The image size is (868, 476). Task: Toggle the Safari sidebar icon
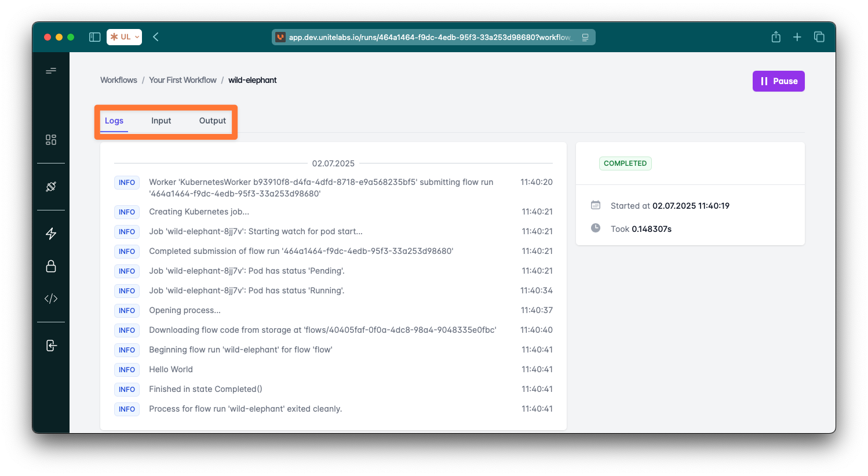[x=95, y=37]
